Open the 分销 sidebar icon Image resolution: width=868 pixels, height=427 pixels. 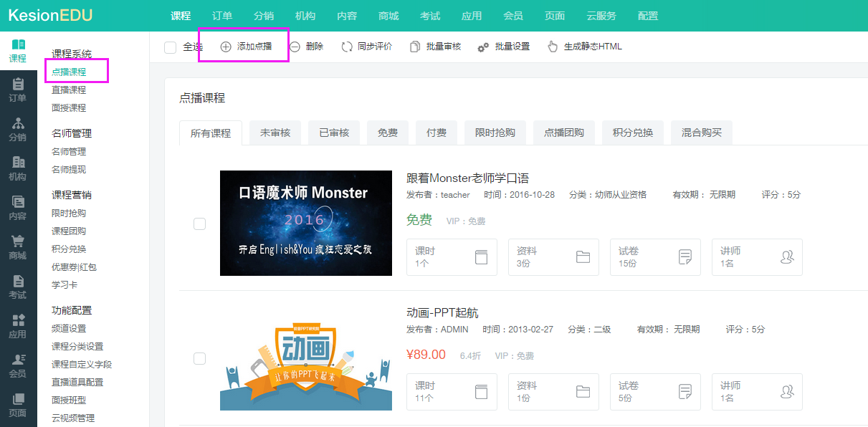tap(18, 129)
